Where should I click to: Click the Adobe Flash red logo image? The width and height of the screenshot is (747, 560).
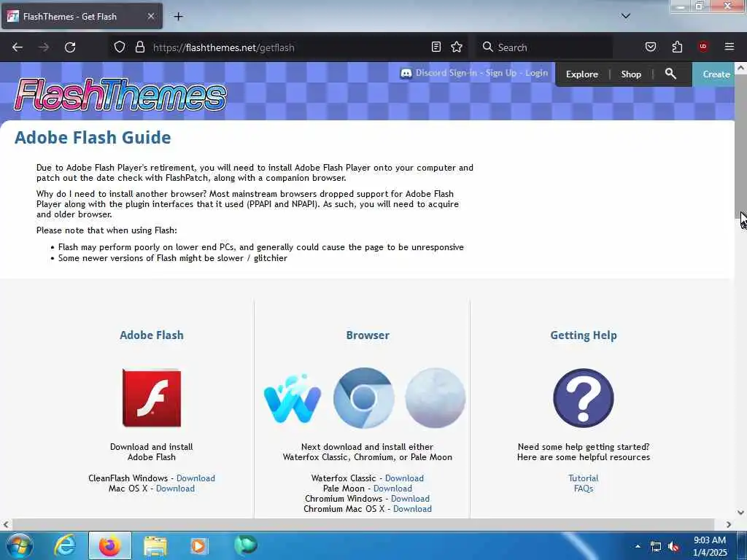(152, 397)
